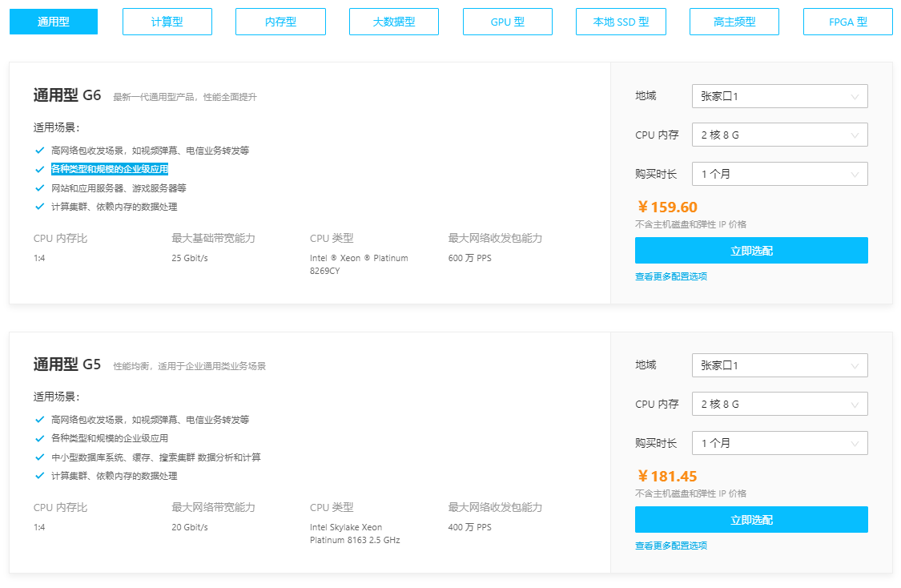901x588 pixels.
Task: Open the 本地 SSD 型 tab
Action: [621, 22]
